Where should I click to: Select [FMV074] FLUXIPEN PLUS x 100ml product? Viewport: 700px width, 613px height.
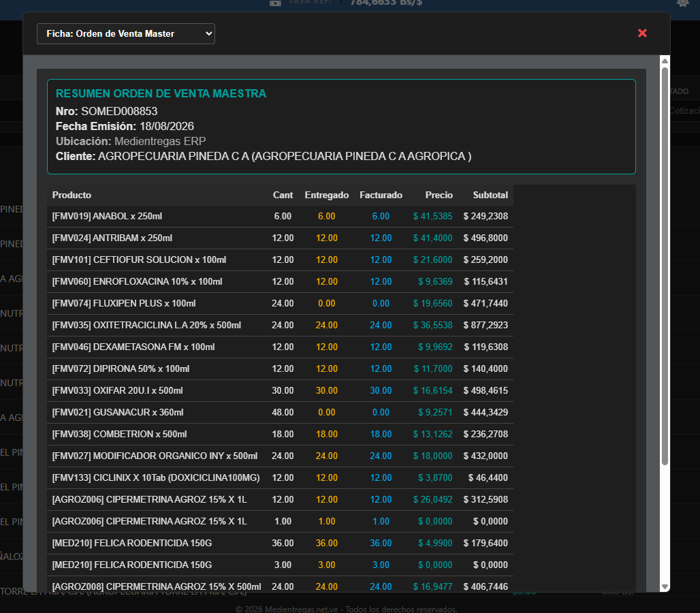coord(124,304)
